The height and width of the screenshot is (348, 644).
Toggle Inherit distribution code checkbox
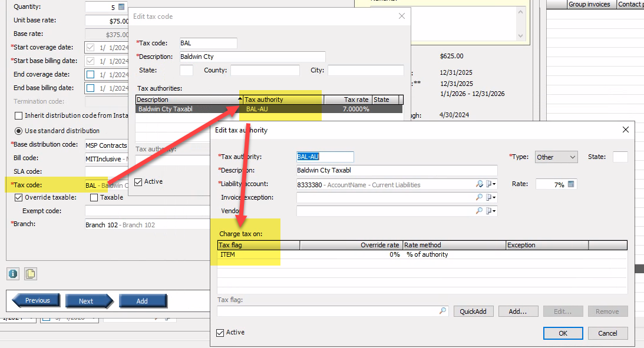click(18, 116)
